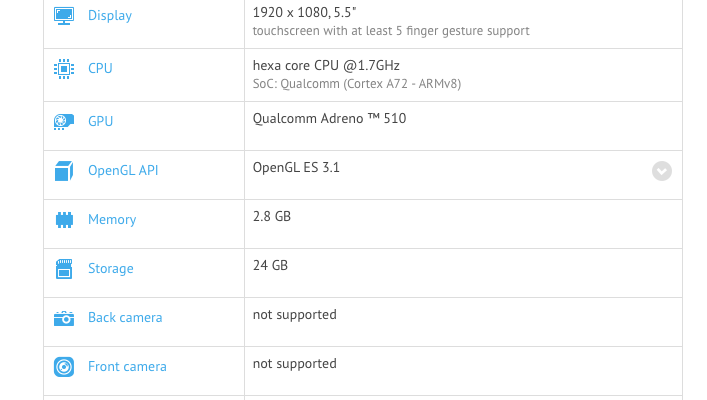Click the Back camera label

[125, 318]
